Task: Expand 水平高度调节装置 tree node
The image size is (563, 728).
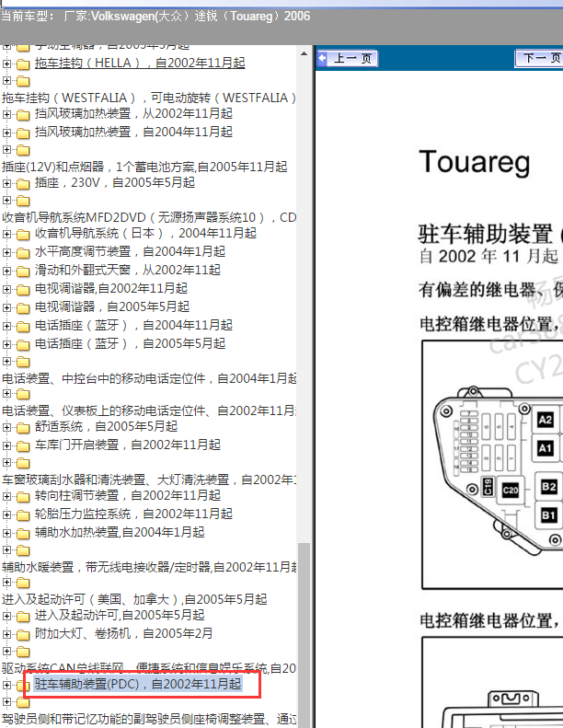Action: click(6, 252)
